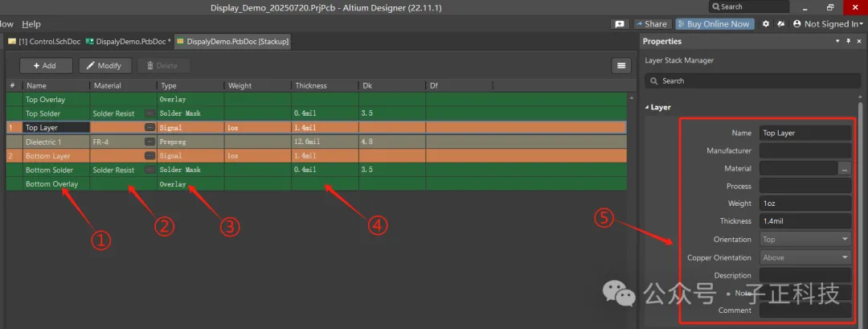Click the Description input field
Screen dimensions: 868x329
click(805, 275)
